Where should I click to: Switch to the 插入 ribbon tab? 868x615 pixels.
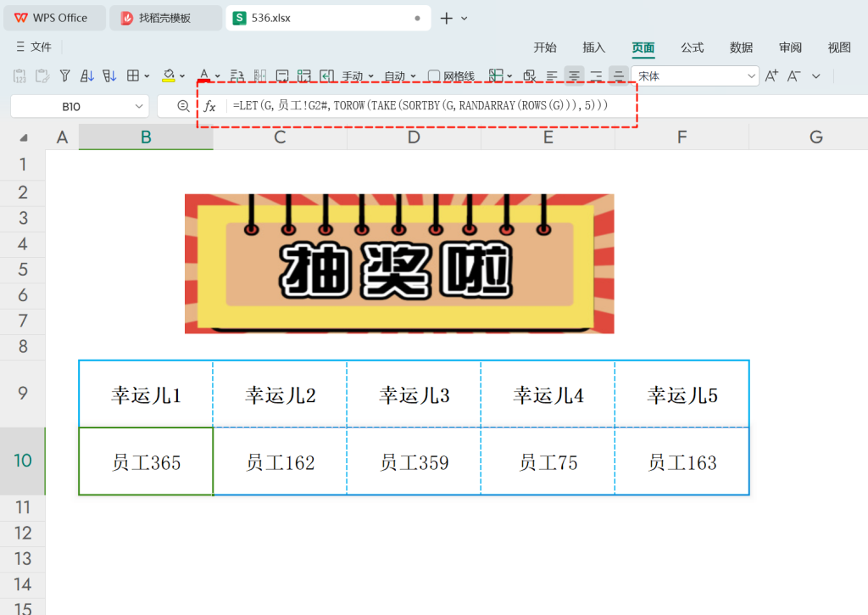tap(593, 48)
